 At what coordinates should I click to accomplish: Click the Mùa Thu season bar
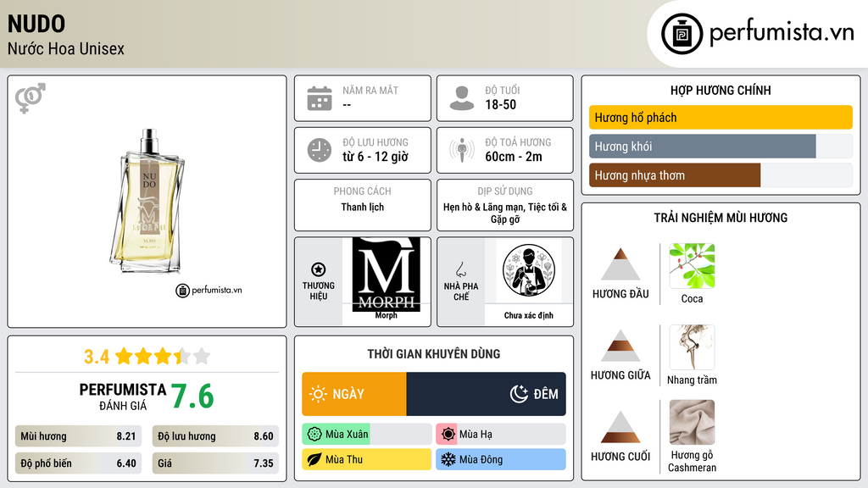367,459
